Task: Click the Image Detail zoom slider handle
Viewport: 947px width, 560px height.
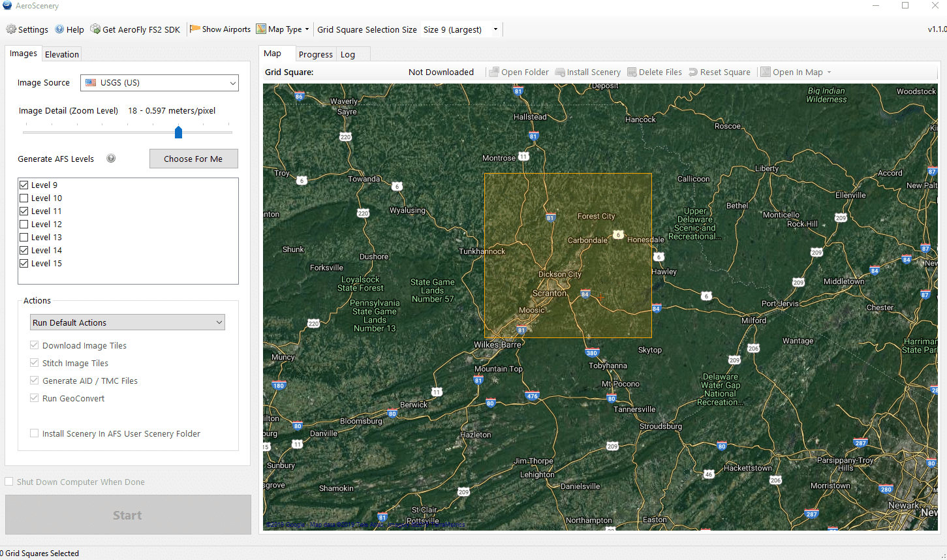Action: click(178, 132)
